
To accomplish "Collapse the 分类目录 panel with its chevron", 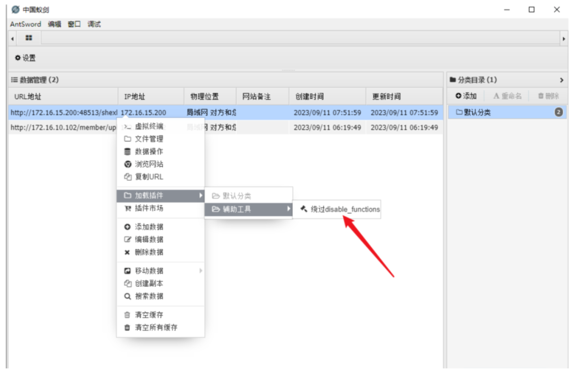I will (561, 81).
